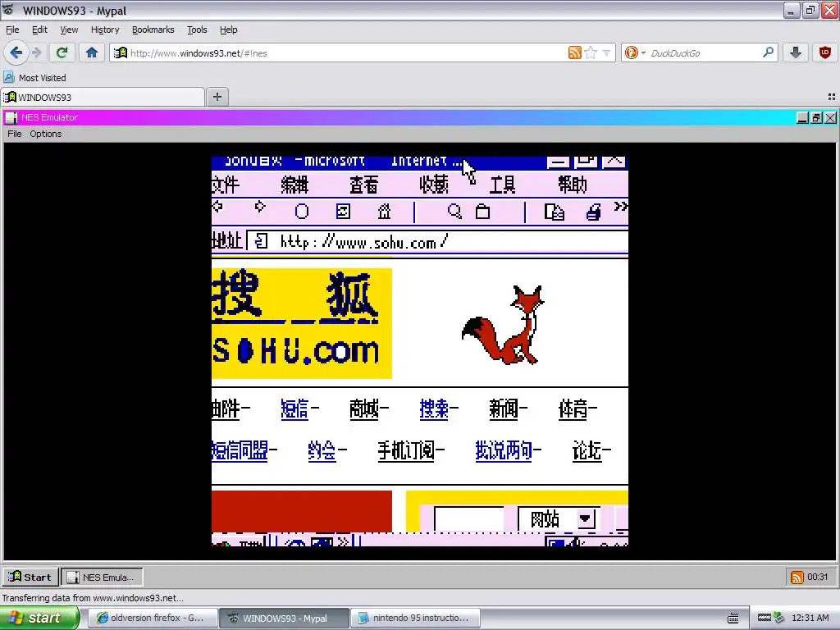Open the Help menu in Mypal
The height and width of the screenshot is (630, 840).
point(228,30)
